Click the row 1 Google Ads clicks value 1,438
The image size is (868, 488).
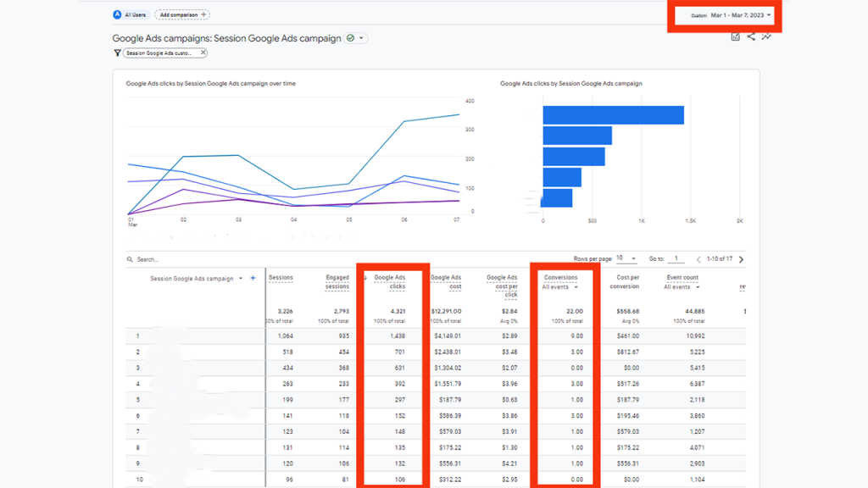pos(398,336)
